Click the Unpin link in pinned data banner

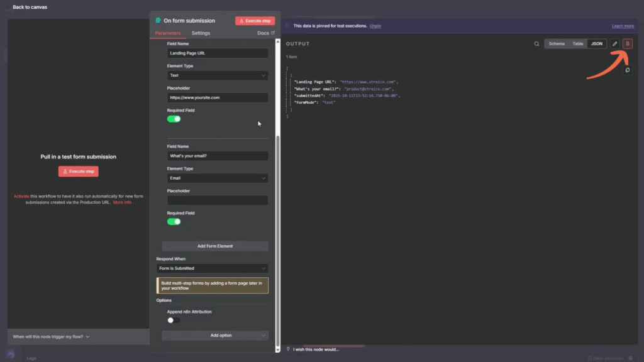375,26
